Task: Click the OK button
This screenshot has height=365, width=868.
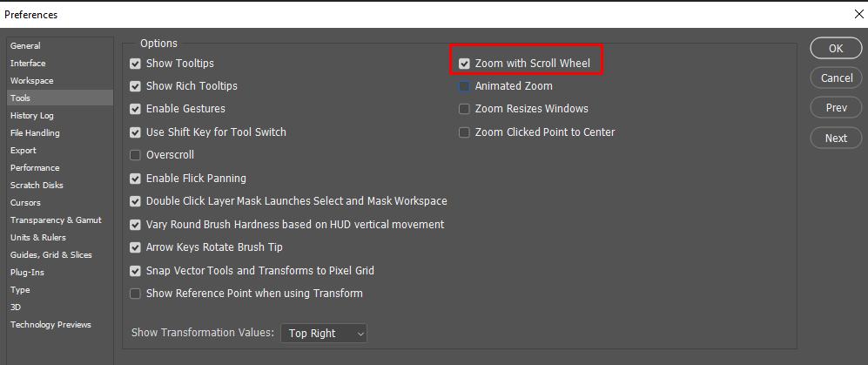Action: [836, 49]
